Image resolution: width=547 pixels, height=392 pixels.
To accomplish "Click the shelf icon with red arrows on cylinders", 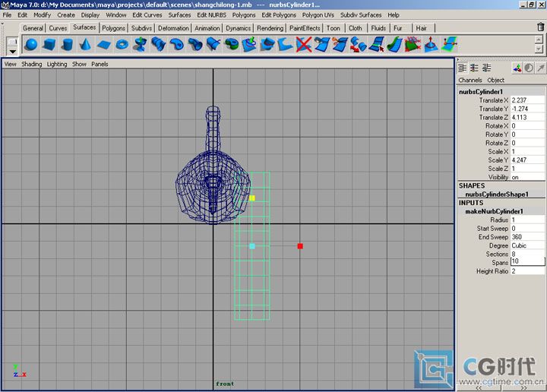I will [359, 45].
